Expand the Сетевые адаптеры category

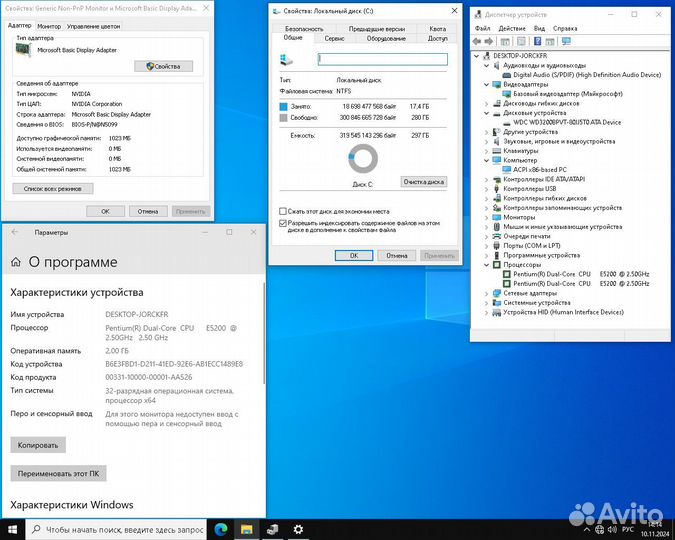[487, 293]
